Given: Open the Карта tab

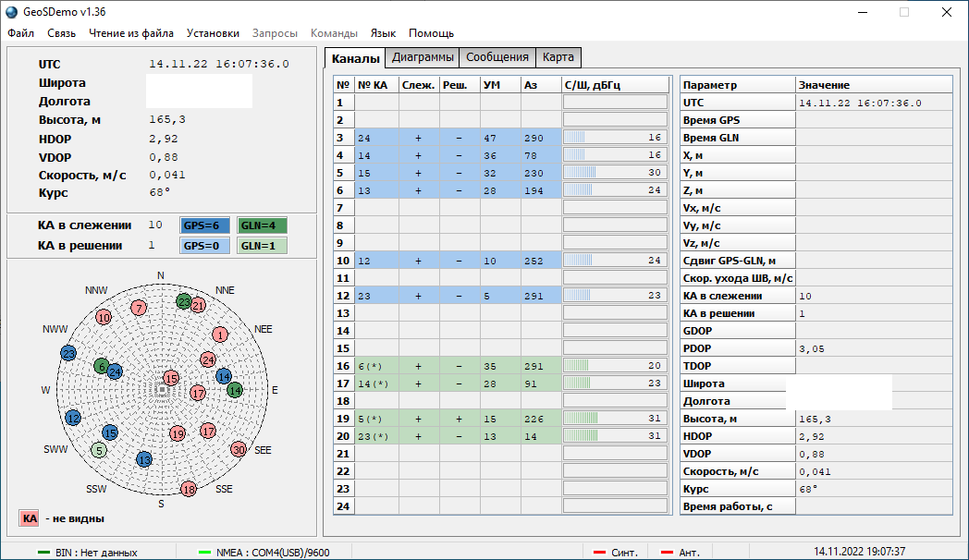Looking at the screenshot, I should (x=558, y=57).
